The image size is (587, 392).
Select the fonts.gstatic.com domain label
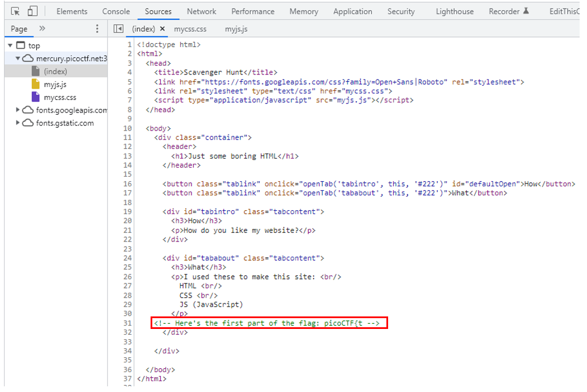coord(65,123)
